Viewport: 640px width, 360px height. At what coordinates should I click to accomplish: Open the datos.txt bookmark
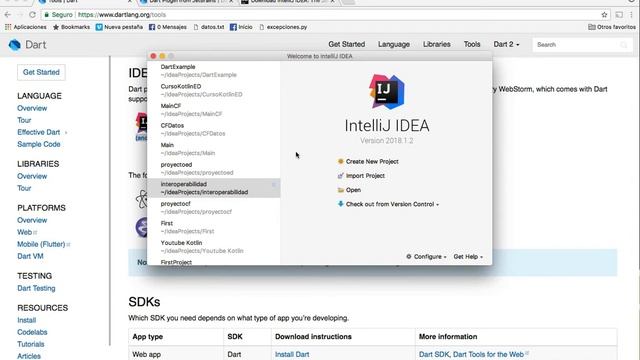tap(209, 27)
